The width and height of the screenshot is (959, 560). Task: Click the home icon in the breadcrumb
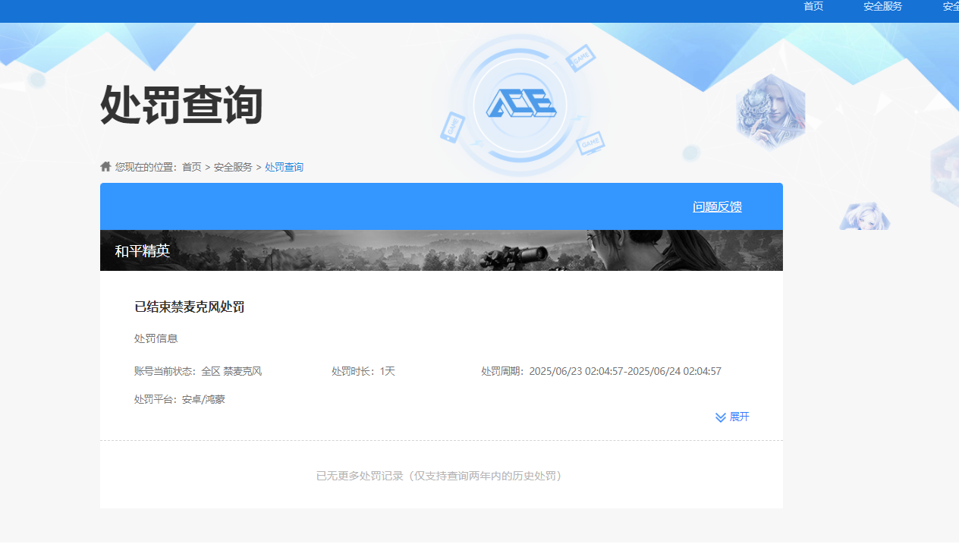click(105, 166)
